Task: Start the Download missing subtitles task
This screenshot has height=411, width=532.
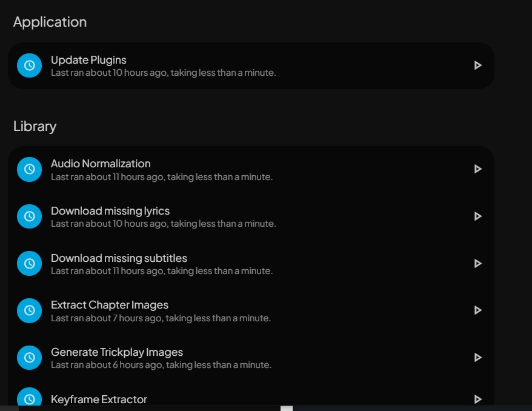Action: pyautogui.click(x=477, y=264)
